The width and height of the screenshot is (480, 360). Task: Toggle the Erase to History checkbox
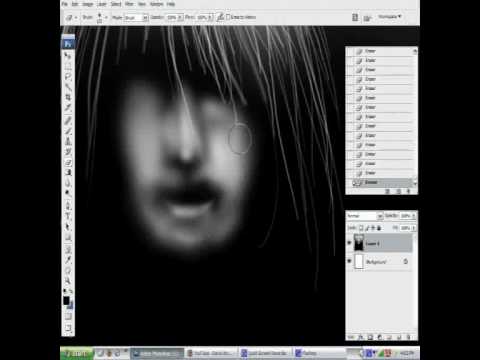coord(228,17)
